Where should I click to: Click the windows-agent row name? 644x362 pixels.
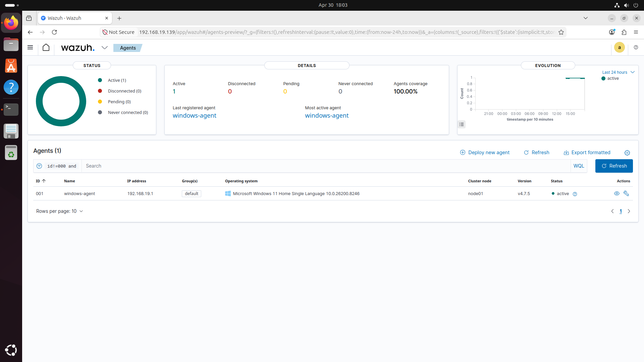[79, 194]
